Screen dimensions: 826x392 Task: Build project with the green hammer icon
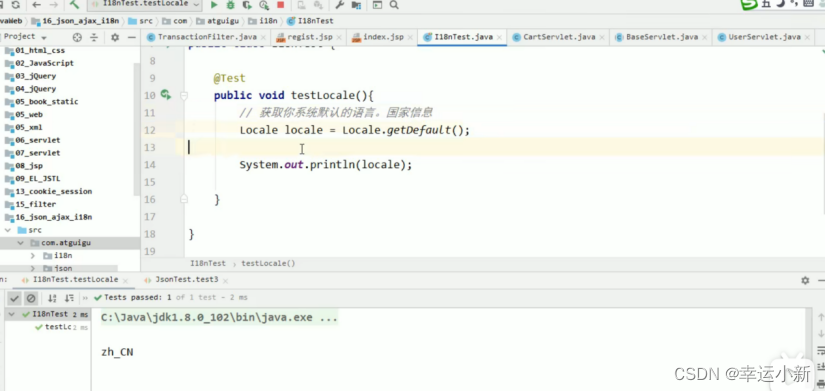[74, 5]
